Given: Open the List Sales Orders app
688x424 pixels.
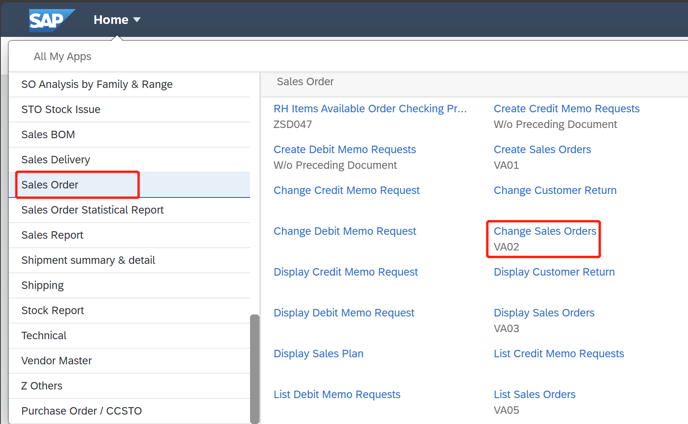Looking at the screenshot, I should [x=534, y=394].
